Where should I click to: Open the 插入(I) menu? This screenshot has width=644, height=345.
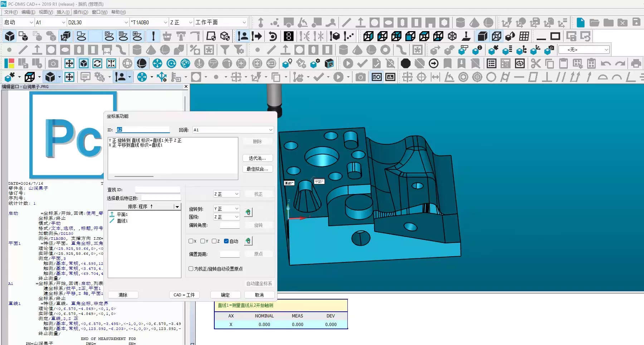(63, 12)
